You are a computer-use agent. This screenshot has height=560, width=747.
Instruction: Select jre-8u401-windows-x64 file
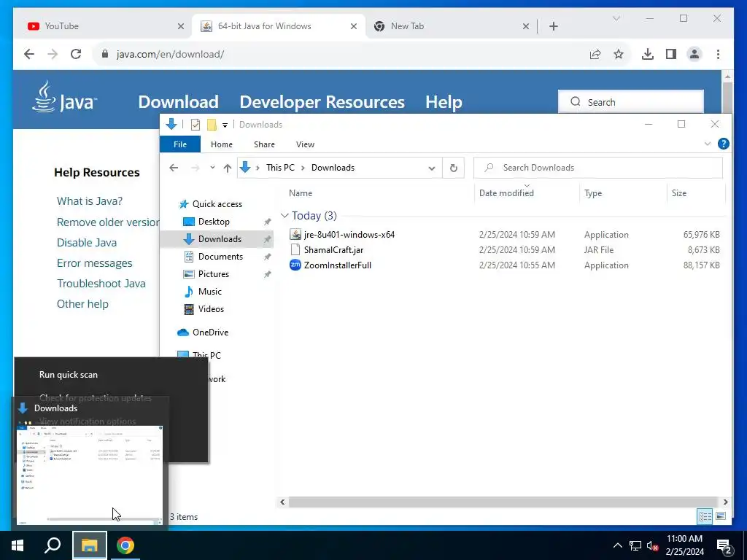click(x=349, y=234)
